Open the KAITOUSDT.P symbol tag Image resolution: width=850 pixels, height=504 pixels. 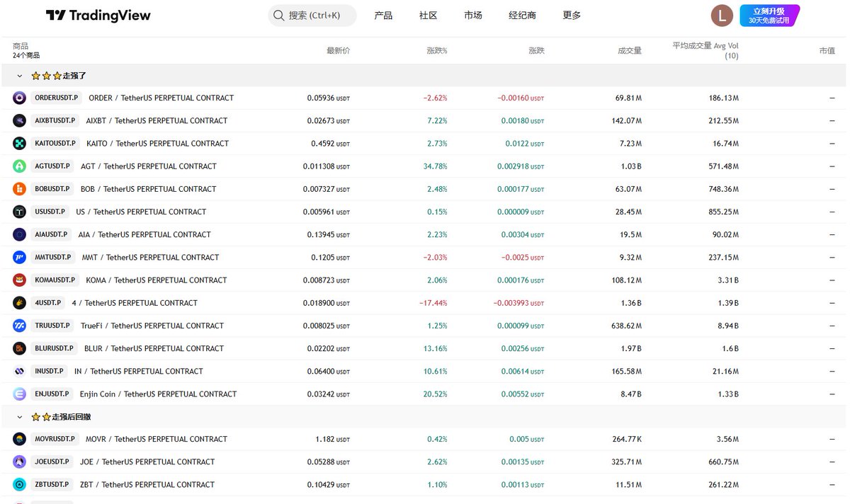55,143
